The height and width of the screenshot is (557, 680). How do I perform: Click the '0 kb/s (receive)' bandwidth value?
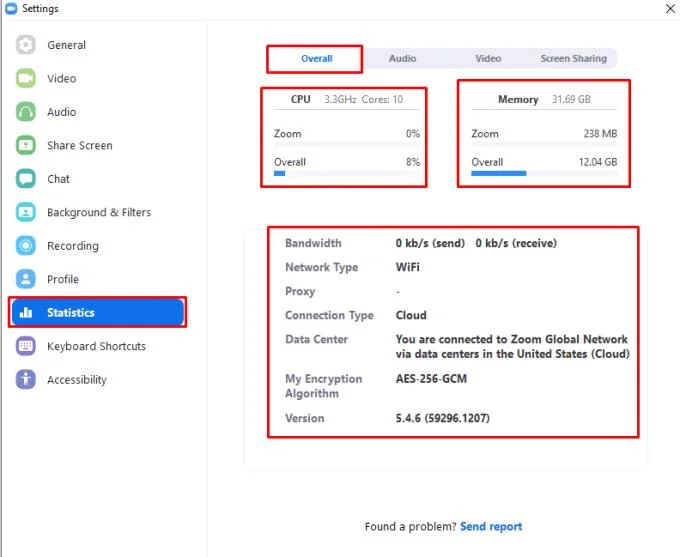point(516,243)
